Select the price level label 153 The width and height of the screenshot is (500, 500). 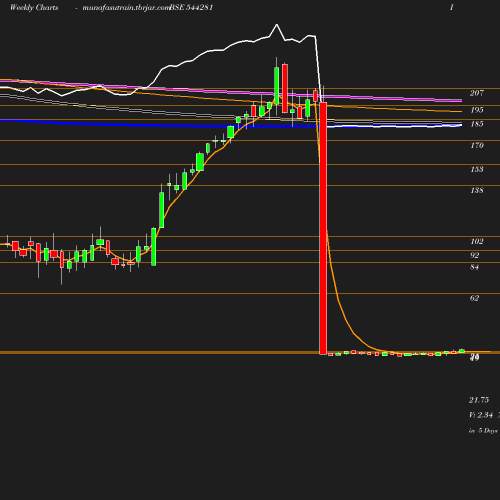pyautogui.click(x=477, y=169)
